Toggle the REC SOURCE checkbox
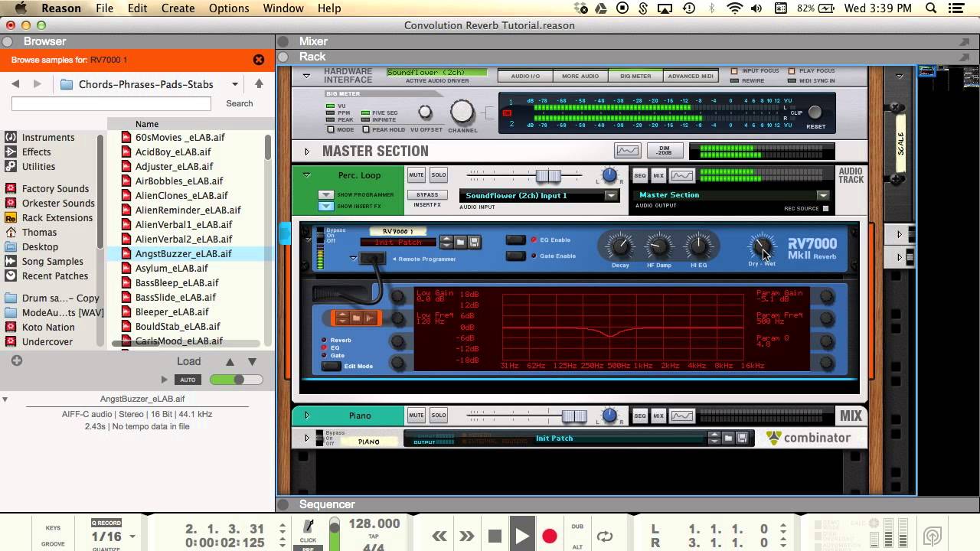This screenshot has height=551, width=980. (825, 209)
